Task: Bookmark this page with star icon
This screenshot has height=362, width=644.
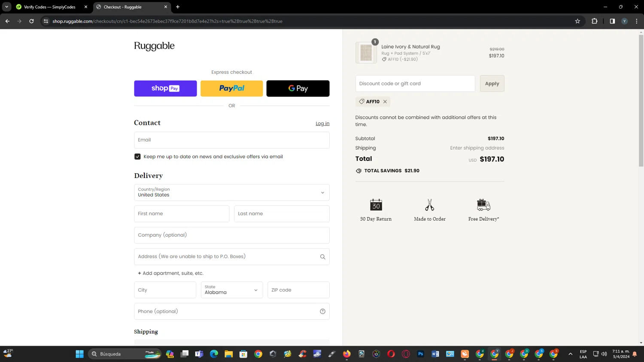Action: coord(577,21)
